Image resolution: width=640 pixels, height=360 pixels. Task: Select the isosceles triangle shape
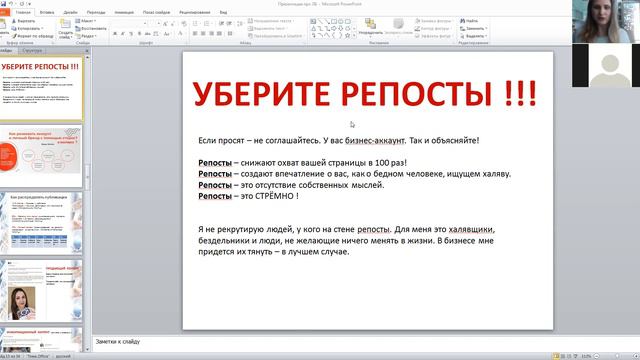point(313,28)
